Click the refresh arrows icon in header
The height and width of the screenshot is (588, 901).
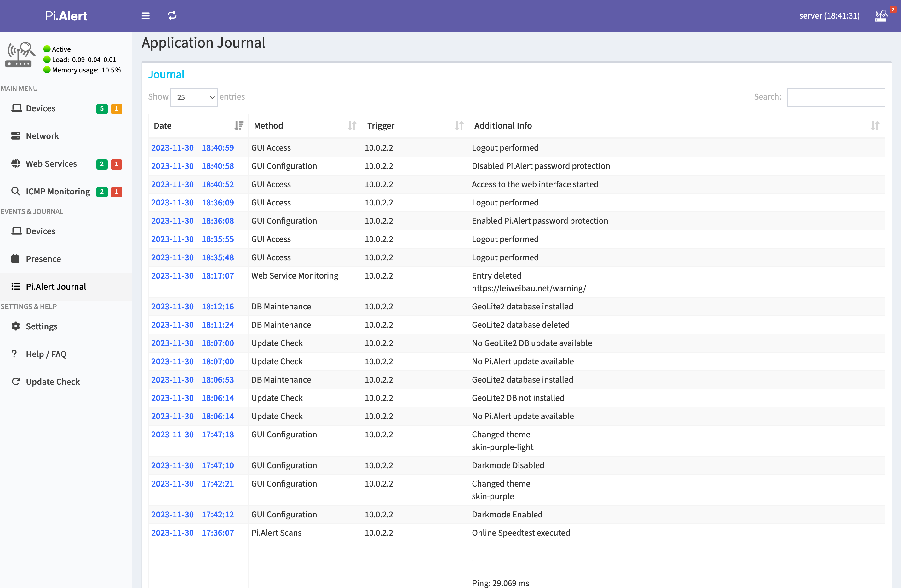(172, 15)
